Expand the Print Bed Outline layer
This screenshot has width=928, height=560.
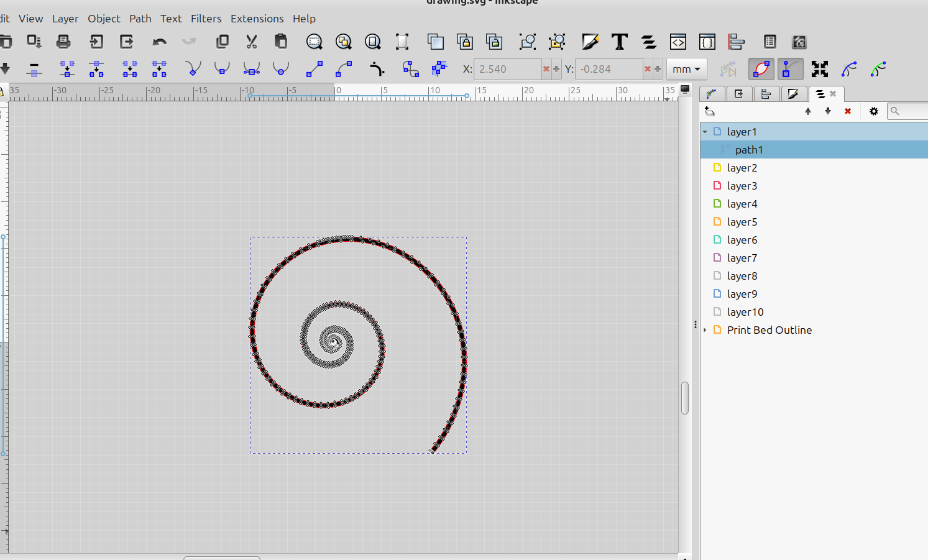tap(705, 330)
